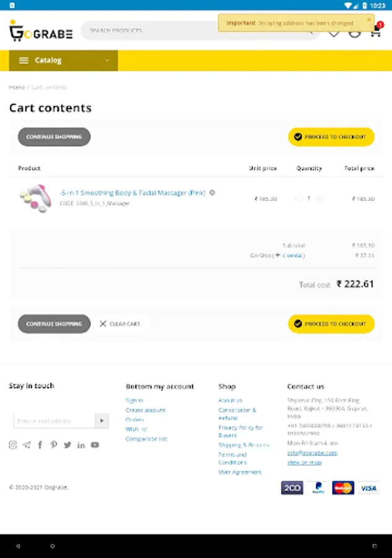Open the Pinterest social icon
Viewport: 392px width, 558px height.
(54, 445)
